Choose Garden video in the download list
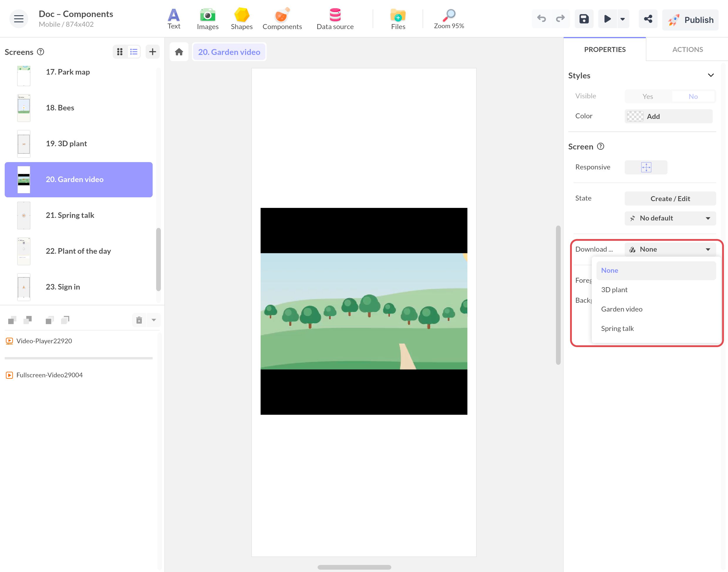The image size is (728, 572). tap(656, 309)
